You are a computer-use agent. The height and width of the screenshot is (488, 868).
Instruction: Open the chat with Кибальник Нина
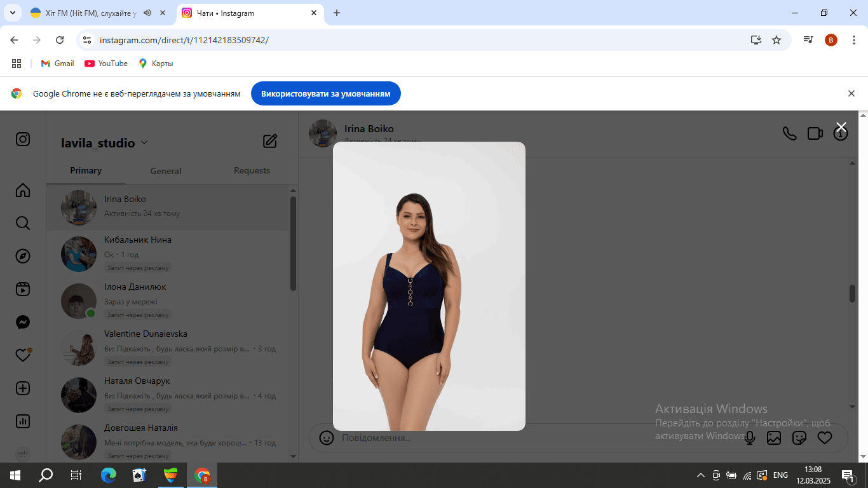click(x=168, y=254)
